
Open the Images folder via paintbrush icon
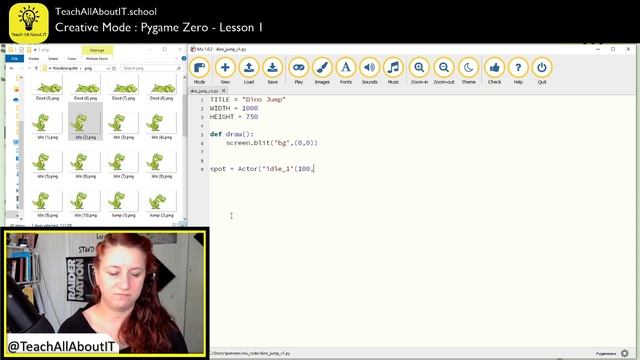(x=322, y=71)
